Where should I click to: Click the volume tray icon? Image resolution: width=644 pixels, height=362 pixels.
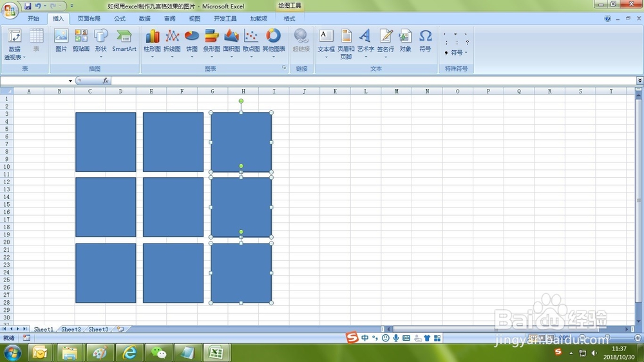(594, 353)
